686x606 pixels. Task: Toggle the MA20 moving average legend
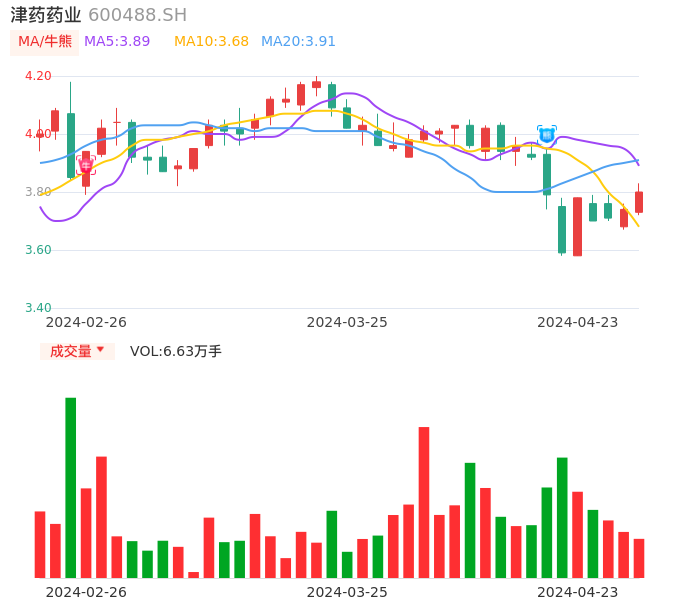(x=298, y=42)
